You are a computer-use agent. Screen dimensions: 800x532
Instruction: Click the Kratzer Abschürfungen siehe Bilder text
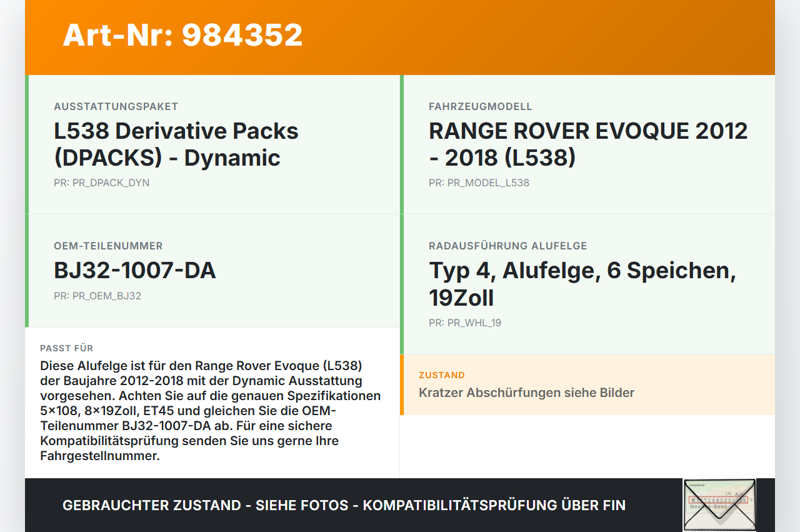point(526,393)
